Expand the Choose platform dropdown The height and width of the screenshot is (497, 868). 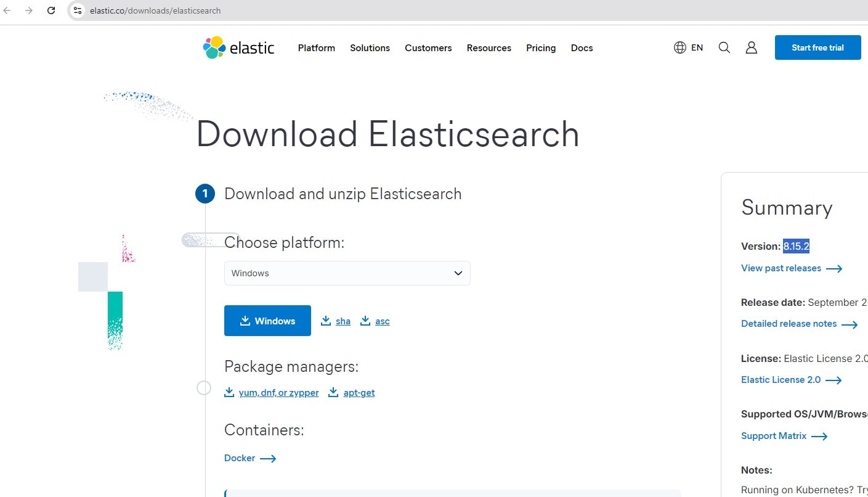(347, 273)
